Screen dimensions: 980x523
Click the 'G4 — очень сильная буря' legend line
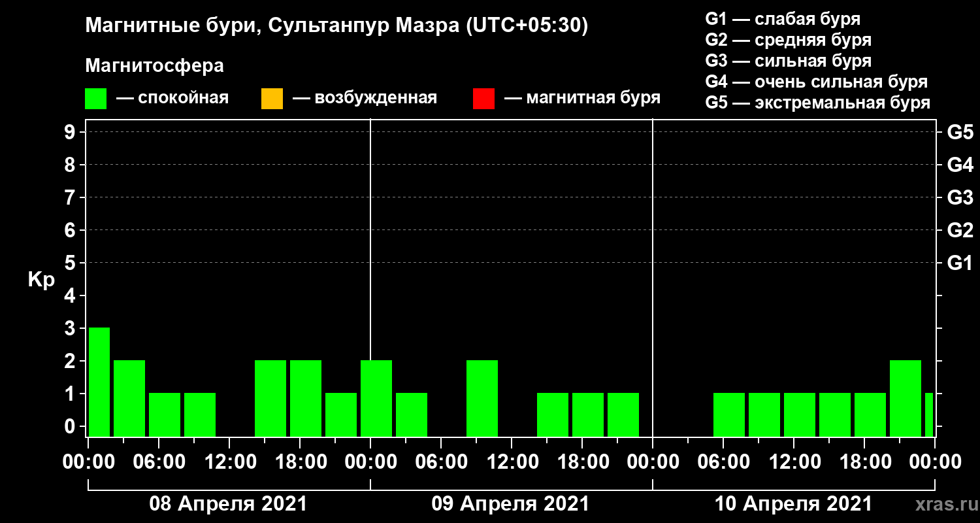pos(817,82)
